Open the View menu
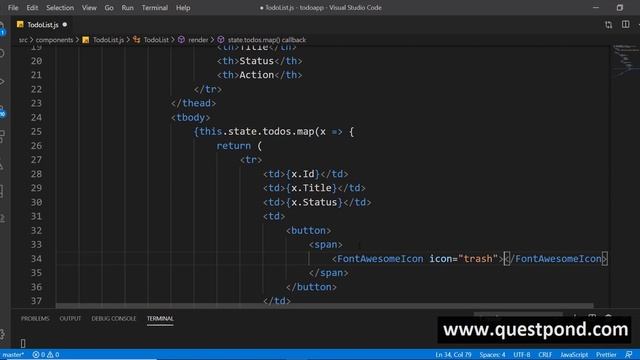This screenshot has height=360, width=640. coord(89,8)
